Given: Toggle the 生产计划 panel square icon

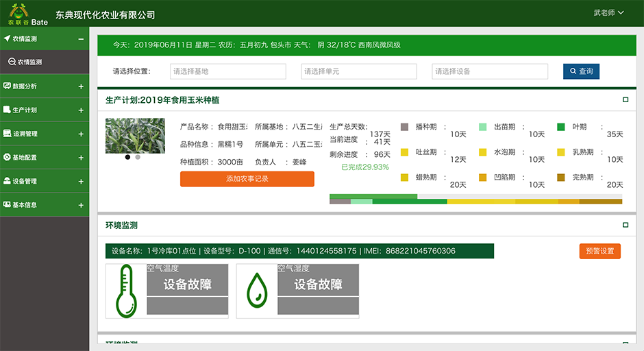Looking at the screenshot, I should (625, 100).
